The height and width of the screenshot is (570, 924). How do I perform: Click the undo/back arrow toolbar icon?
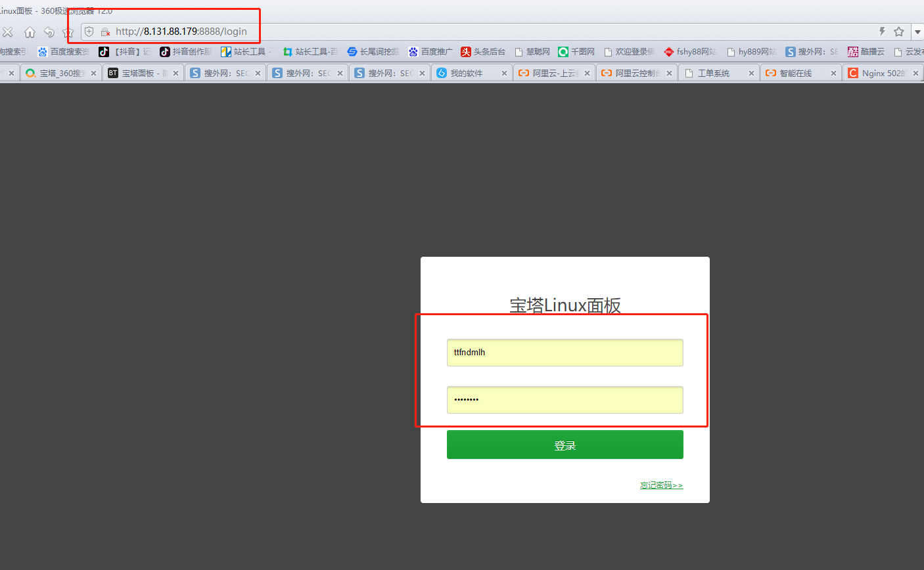(49, 32)
